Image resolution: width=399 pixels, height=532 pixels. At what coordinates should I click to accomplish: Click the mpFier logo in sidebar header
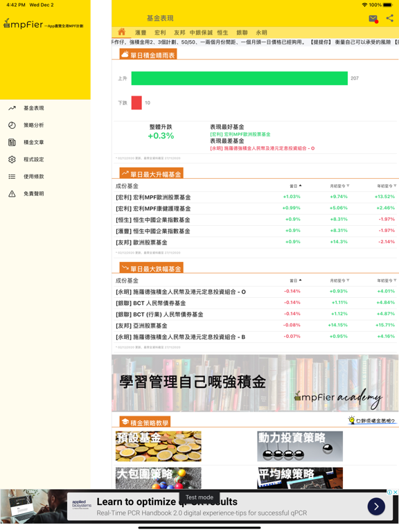(x=43, y=24)
